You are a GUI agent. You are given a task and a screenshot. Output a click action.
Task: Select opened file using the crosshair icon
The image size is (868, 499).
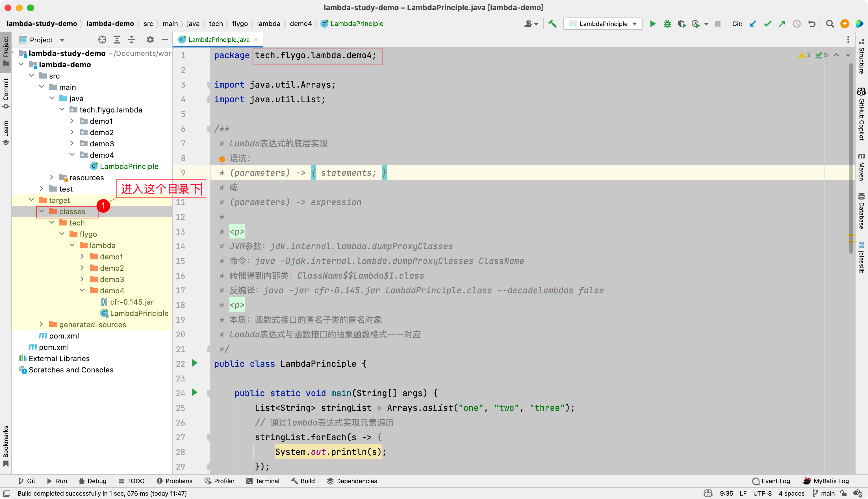point(102,39)
